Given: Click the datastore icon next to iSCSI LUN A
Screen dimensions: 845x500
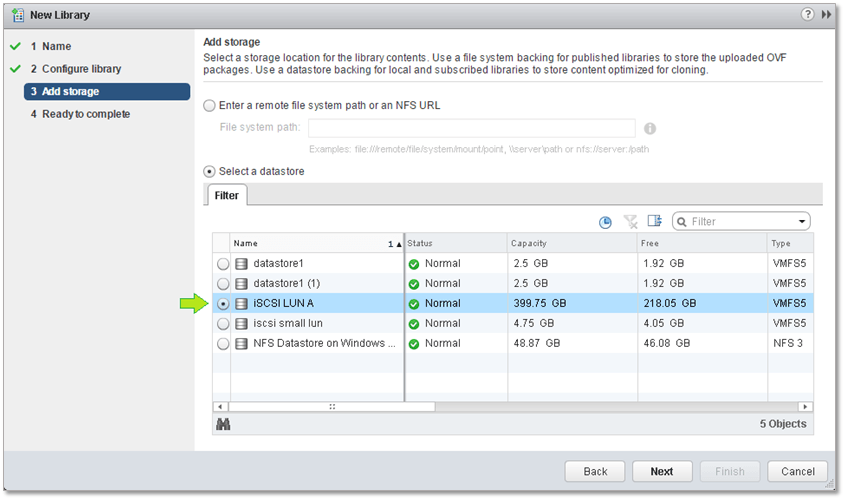Looking at the screenshot, I should tap(241, 303).
